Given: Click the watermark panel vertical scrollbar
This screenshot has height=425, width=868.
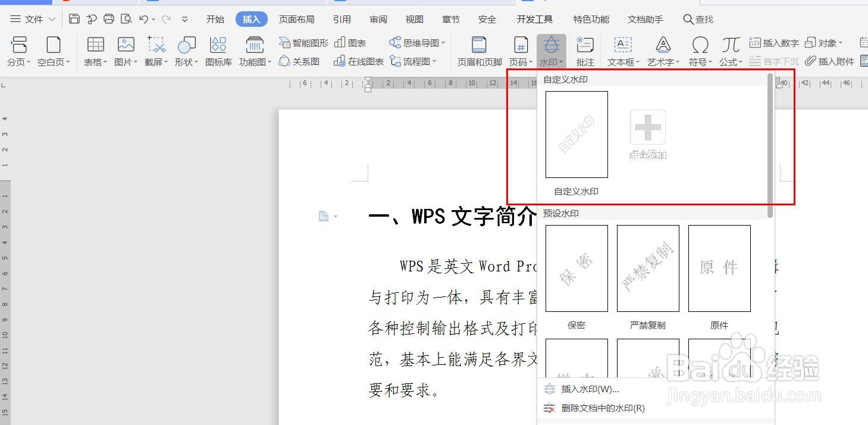Looking at the screenshot, I should pyautogui.click(x=770, y=146).
